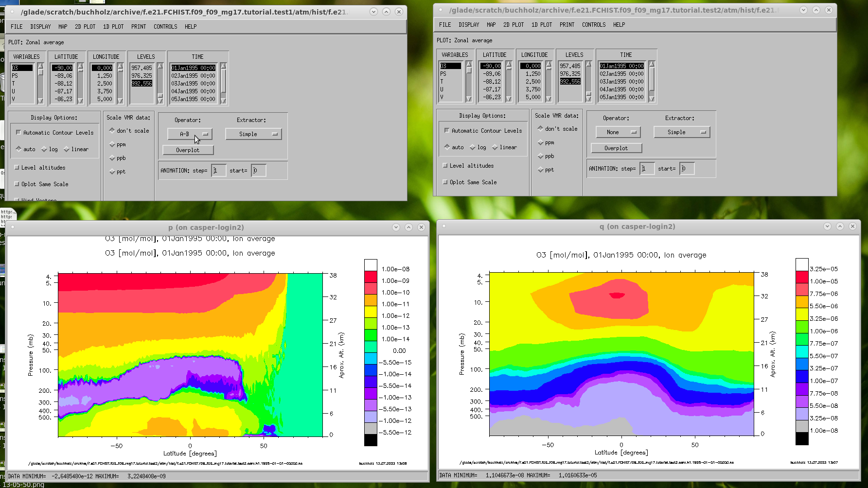Select PS variable in left window list

22,76
